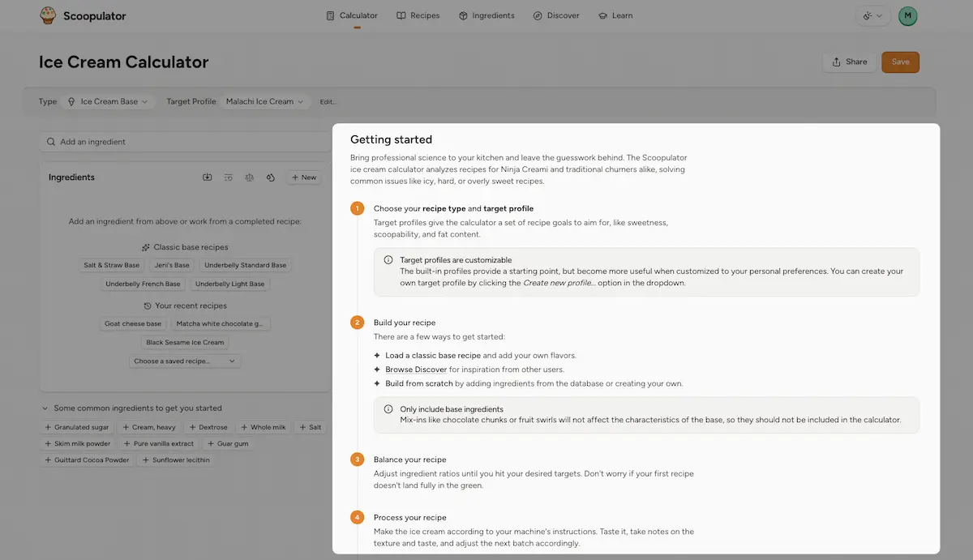This screenshot has width=973, height=560.
Task: Click the list history icon next to the import icon
Action: [229, 177]
